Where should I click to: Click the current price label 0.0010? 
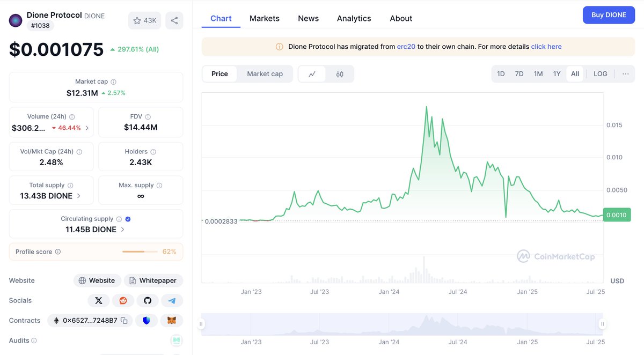coord(617,215)
